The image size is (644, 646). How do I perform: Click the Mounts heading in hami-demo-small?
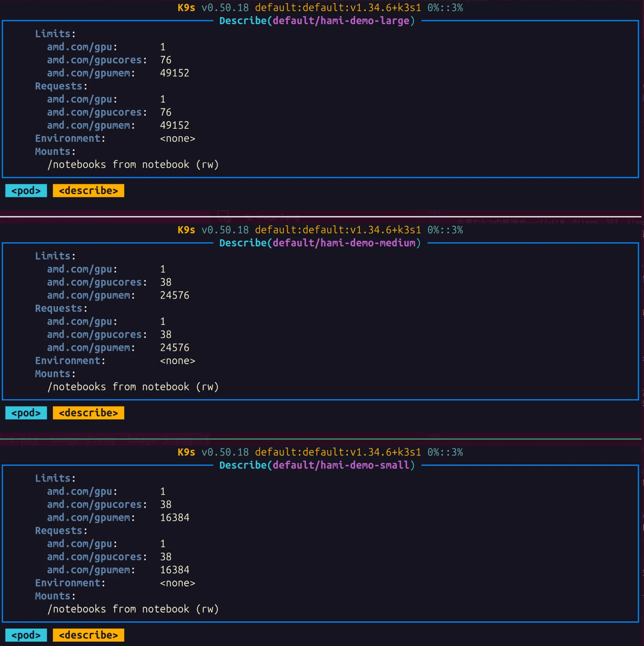[x=55, y=596]
